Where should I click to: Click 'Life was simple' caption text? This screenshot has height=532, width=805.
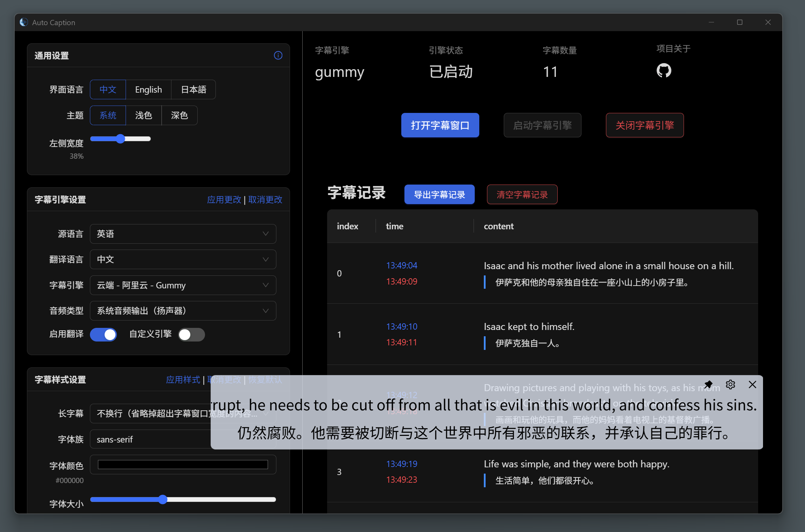tap(577, 464)
